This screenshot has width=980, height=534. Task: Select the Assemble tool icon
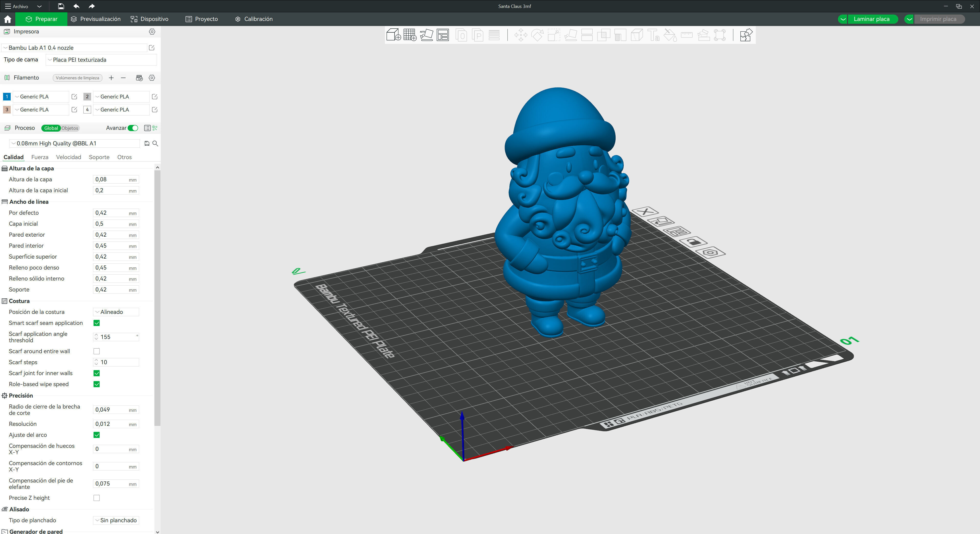(x=703, y=35)
